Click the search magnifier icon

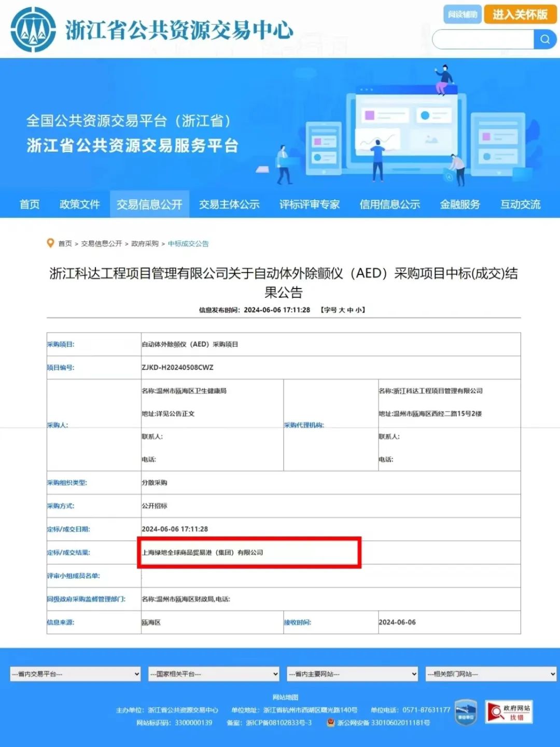tap(544, 39)
